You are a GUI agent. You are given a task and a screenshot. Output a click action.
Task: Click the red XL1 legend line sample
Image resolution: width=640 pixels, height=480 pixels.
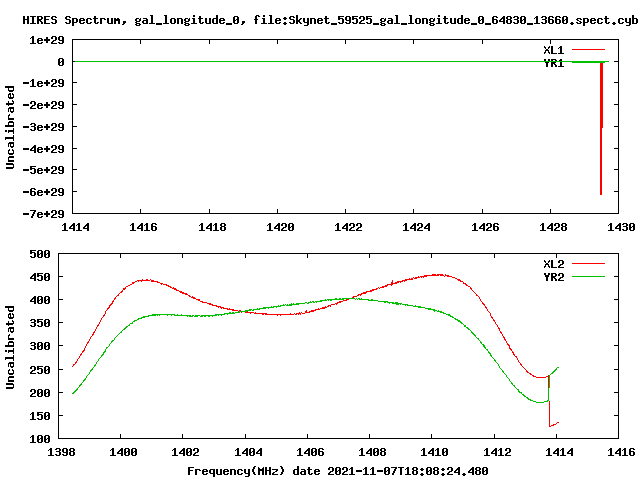[x=588, y=50]
